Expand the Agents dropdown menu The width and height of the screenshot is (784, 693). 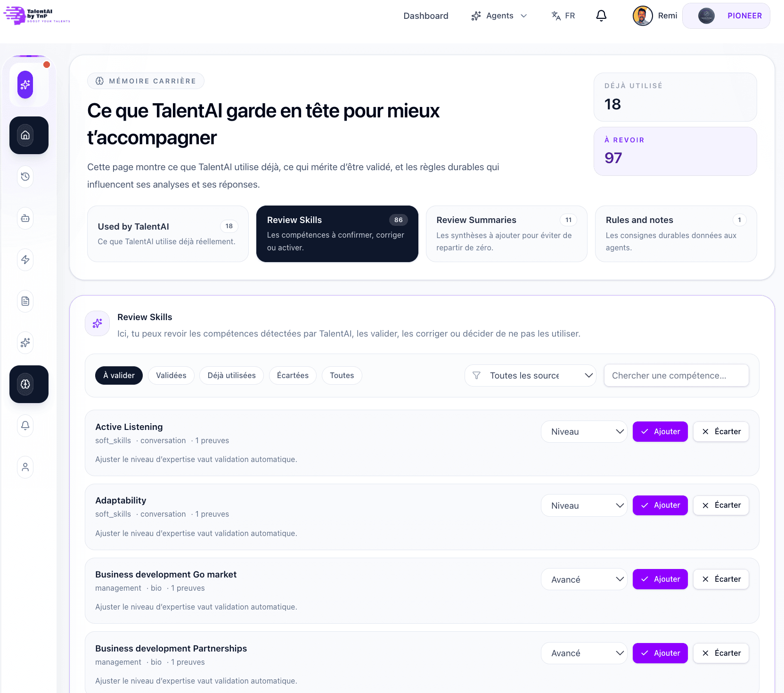point(499,16)
